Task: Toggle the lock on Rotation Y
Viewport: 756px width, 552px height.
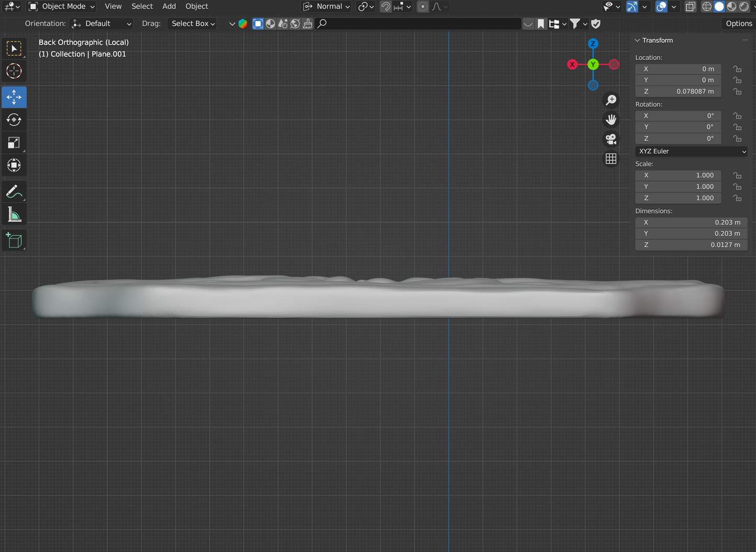Action: pyautogui.click(x=737, y=127)
